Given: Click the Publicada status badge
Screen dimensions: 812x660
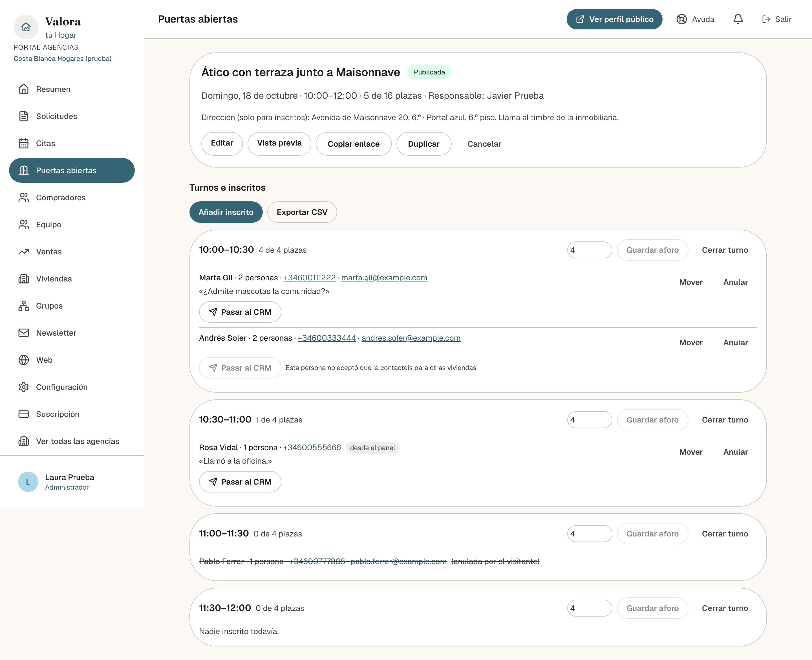Looking at the screenshot, I should (429, 72).
